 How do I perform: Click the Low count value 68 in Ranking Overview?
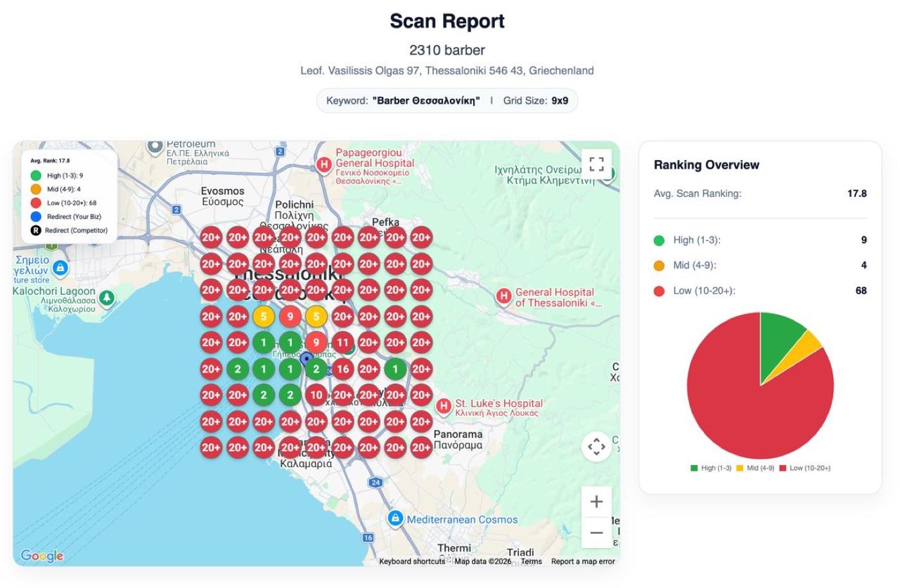[x=861, y=290]
